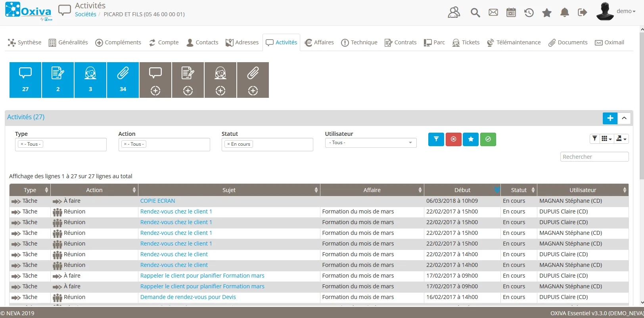Open the export dropdown next to grid

point(621,139)
